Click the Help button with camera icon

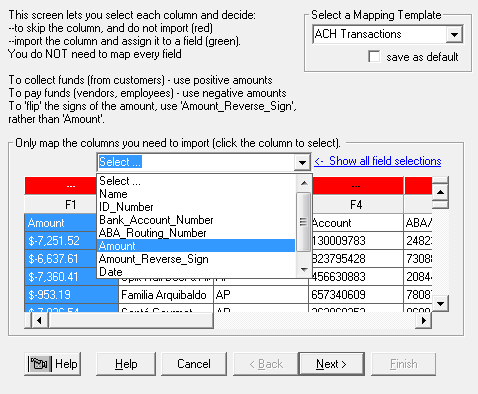coord(53,364)
